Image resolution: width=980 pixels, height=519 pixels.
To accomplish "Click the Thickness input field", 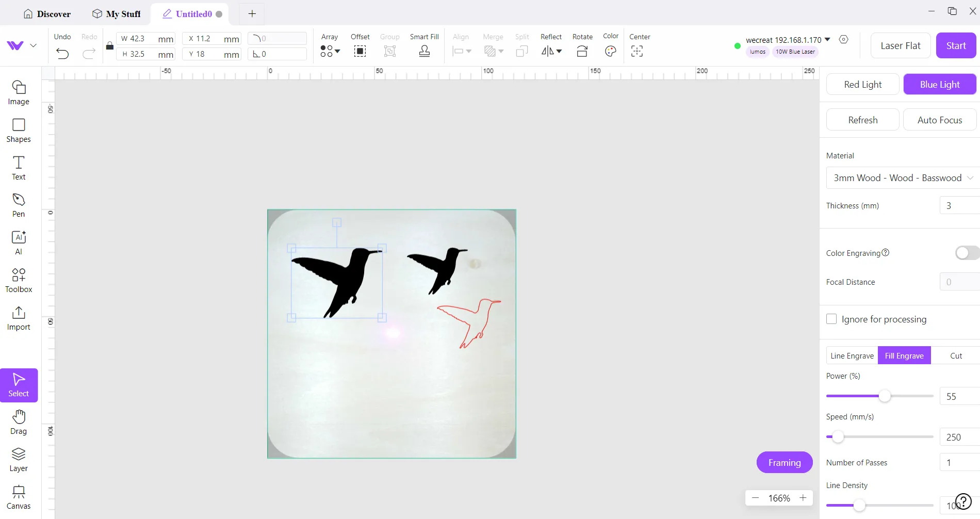I will [959, 205].
